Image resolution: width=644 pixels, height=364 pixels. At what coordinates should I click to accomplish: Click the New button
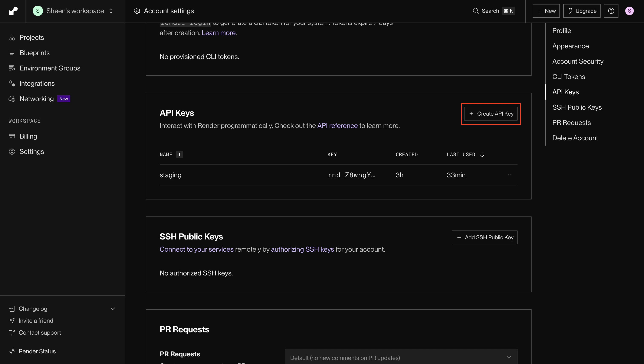pos(546,11)
